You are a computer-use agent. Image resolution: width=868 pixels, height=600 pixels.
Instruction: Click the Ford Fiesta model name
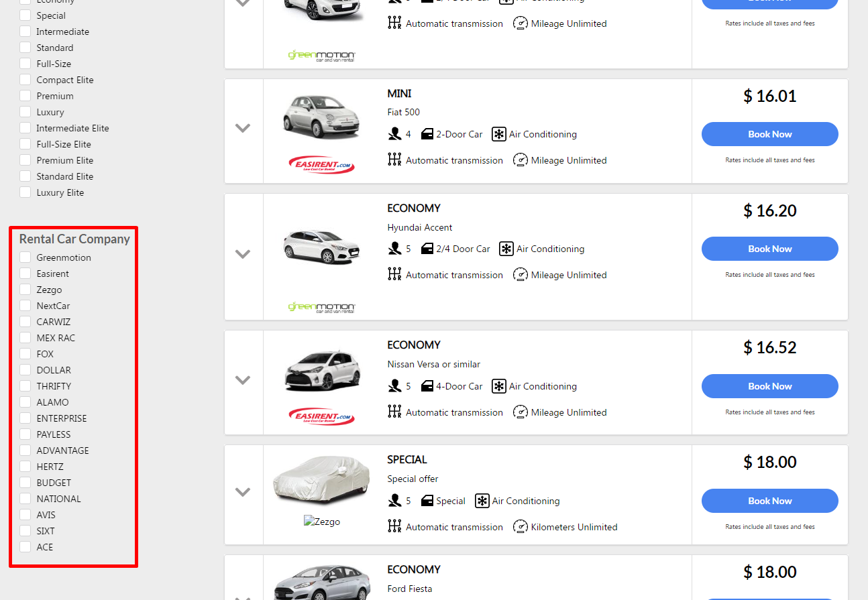pos(410,589)
